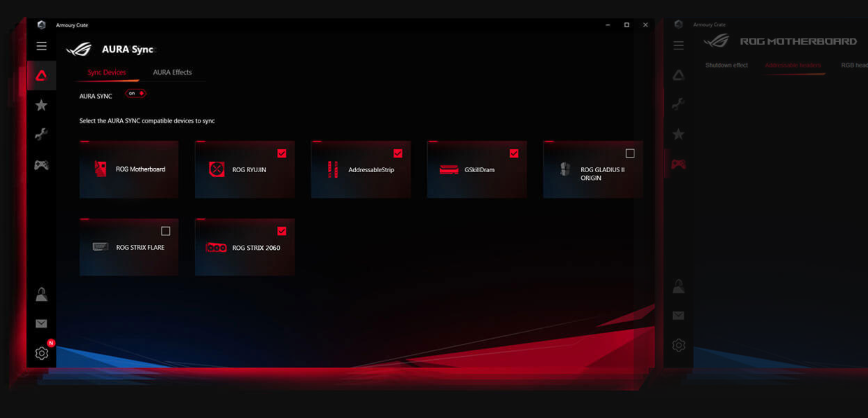Switch to the AURA Effects tab
The image size is (868, 418).
(172, 72)
